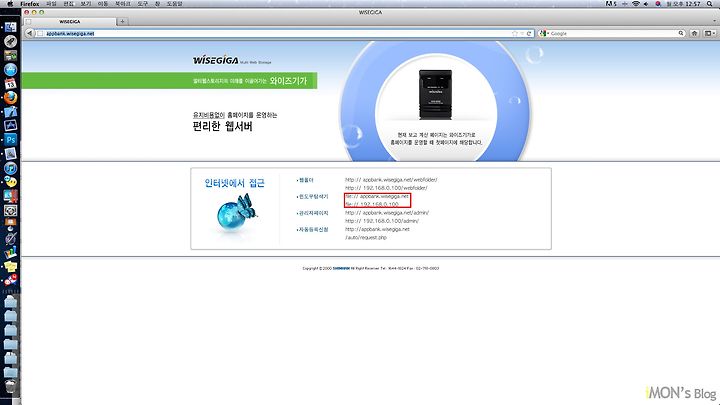The image size is (720, 405).
Task: Open the list-all-tabs dropdown arrow
Action: pos(714,22)
